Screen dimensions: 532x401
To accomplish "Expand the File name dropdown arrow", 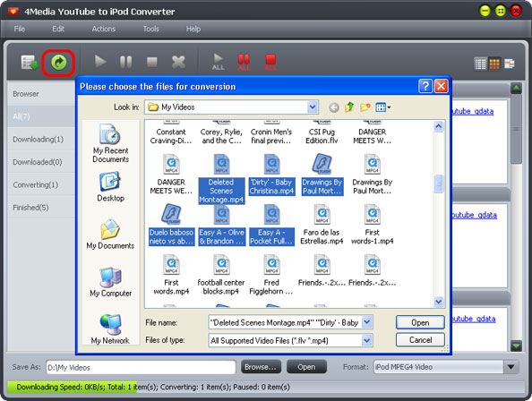I will tap(367, 322).
